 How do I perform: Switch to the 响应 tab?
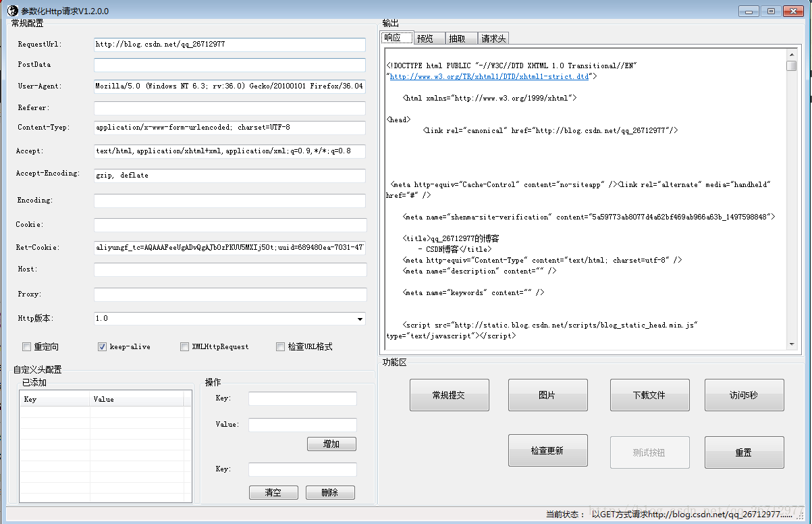coord(396,38)
